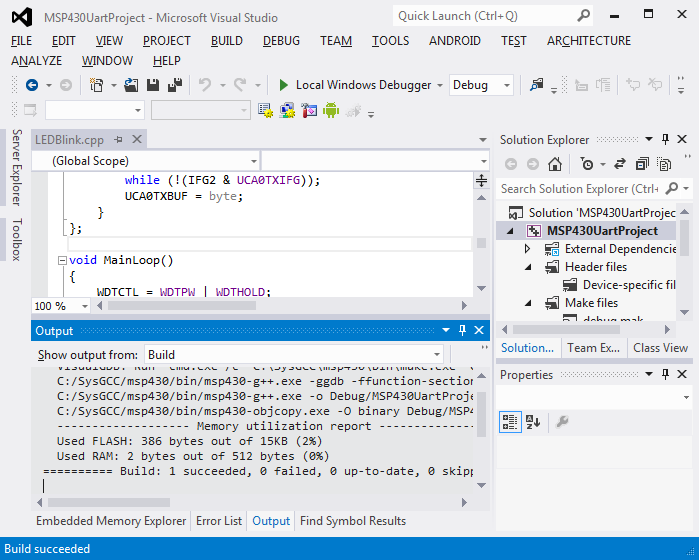Expand External Dependencies tree node
The height and width of the screenshot is (560, 699).
tap(528, 249)
